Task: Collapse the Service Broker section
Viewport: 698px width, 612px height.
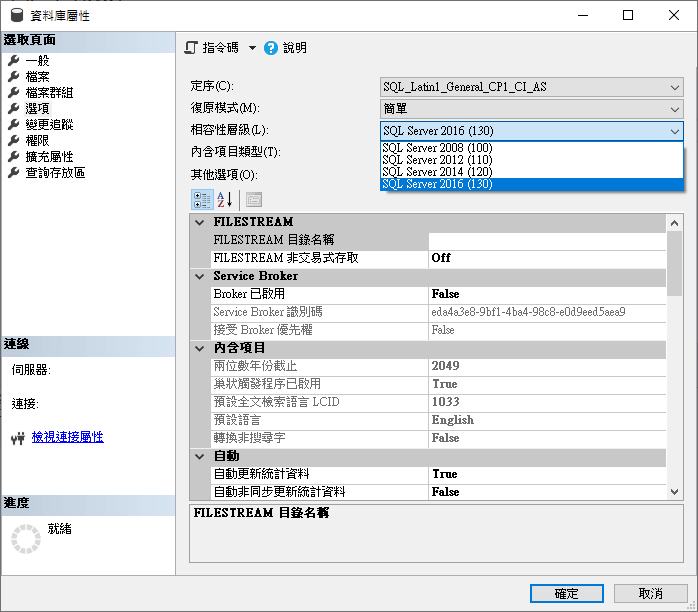Action: point(199,276)
